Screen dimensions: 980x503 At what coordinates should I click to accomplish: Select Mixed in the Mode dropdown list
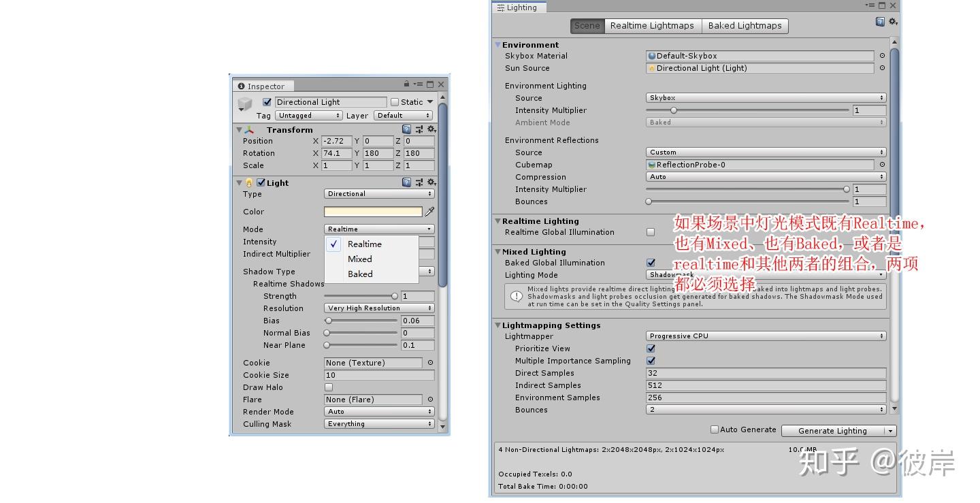(372, 259)
